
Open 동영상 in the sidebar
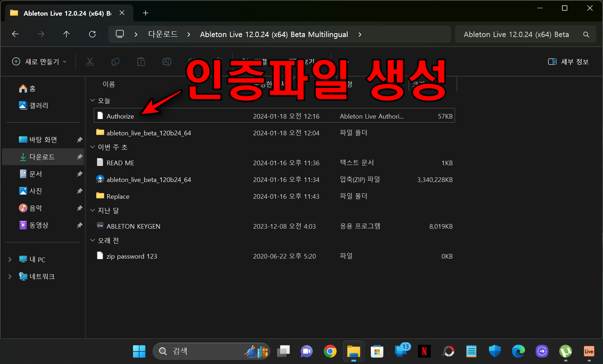[34, 225]
